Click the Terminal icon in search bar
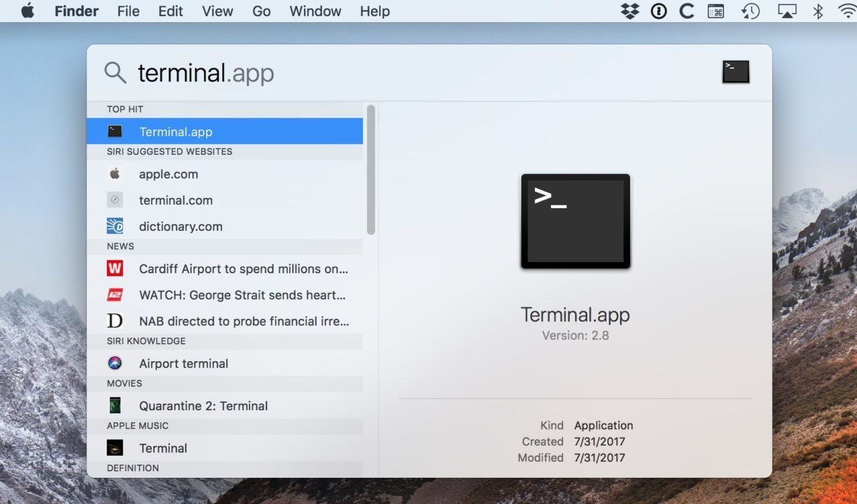This screenshot has width=857, height=504. [x=736, y=72]
